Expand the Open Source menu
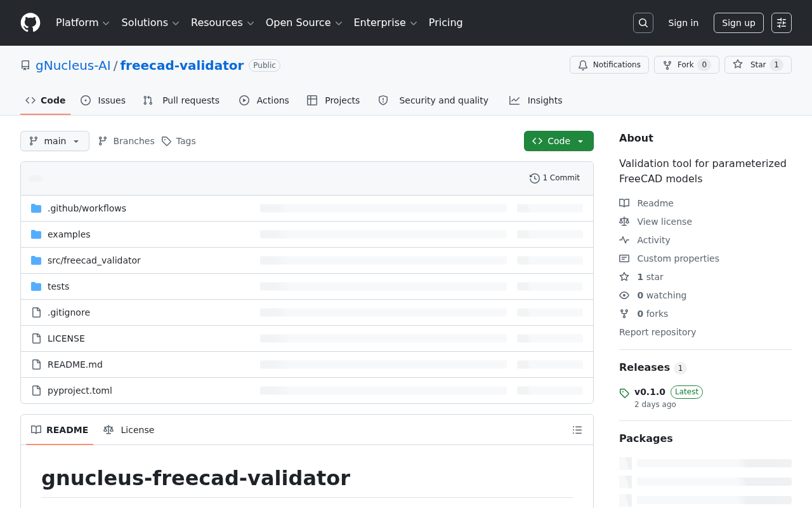 [304, 23]
